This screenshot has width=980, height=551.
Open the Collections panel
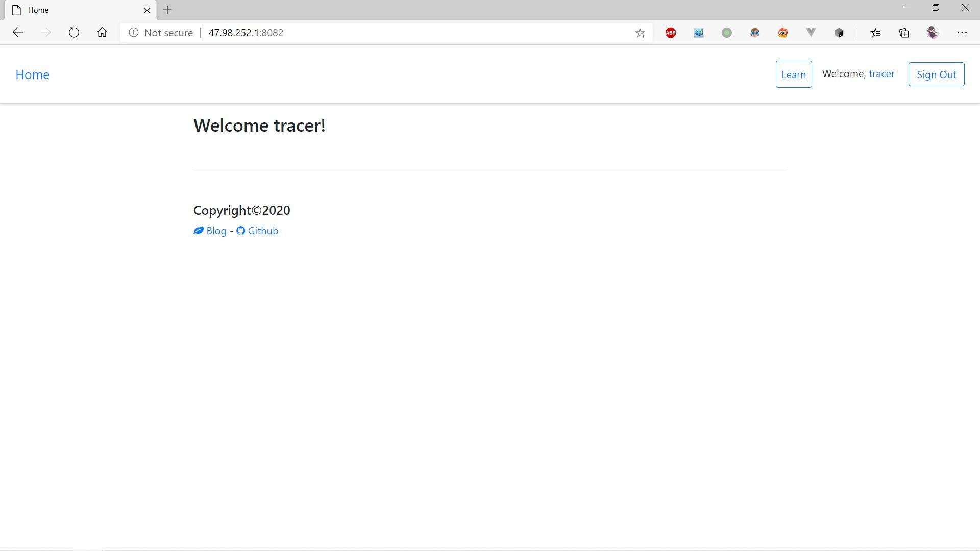pos(904,33)
